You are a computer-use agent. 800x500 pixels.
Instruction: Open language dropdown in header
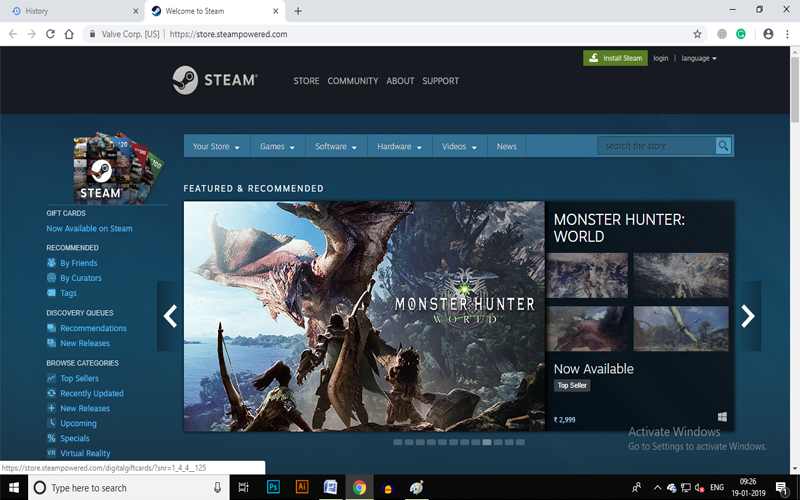click(698, 58)
